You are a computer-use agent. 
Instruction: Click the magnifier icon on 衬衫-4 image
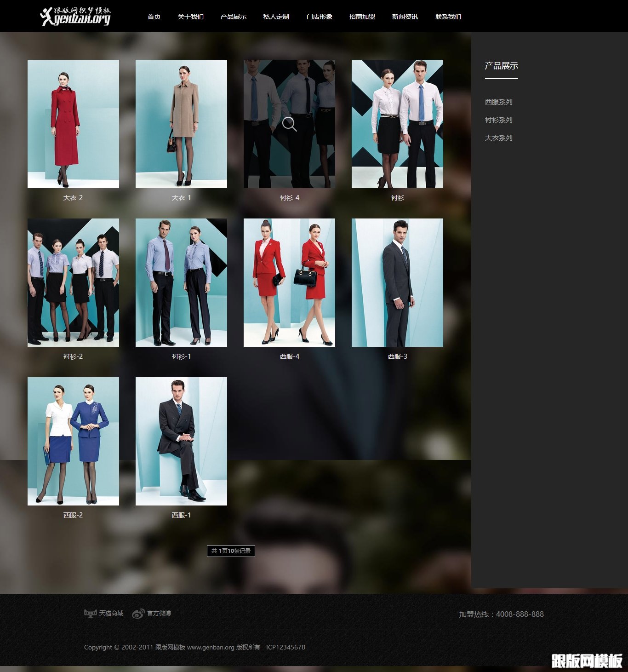click(x=289, y=124)
